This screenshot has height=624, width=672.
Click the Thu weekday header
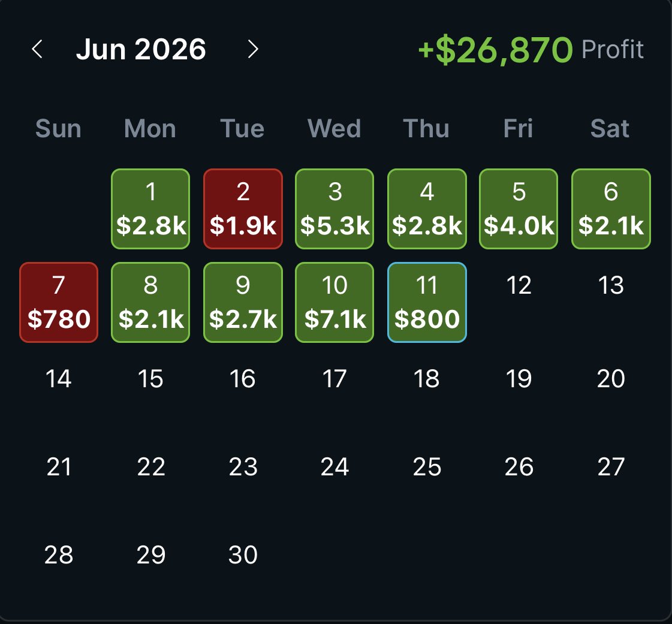426,128
